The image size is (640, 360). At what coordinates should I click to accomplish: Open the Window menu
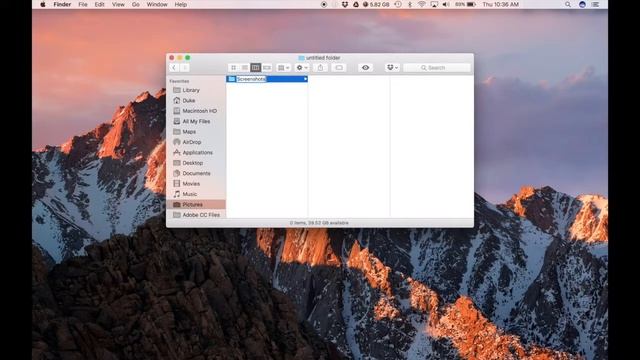click(x=157, y=4)
